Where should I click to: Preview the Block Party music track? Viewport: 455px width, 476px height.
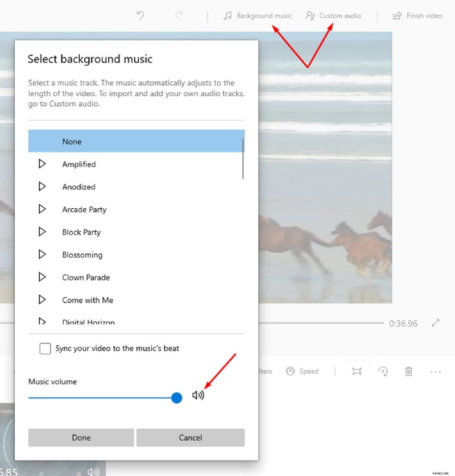[x=42, y=232]
